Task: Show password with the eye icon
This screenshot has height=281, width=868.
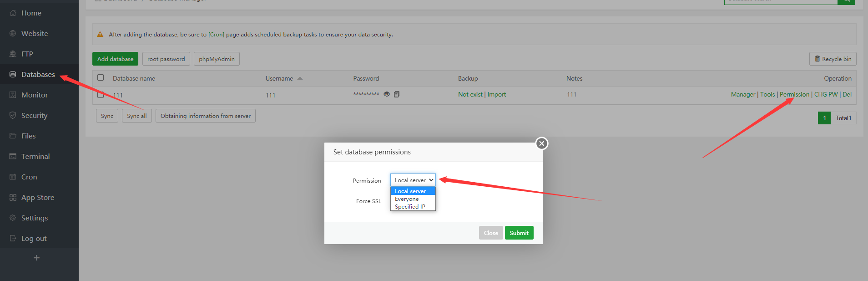Action: (x=387, y=94)
